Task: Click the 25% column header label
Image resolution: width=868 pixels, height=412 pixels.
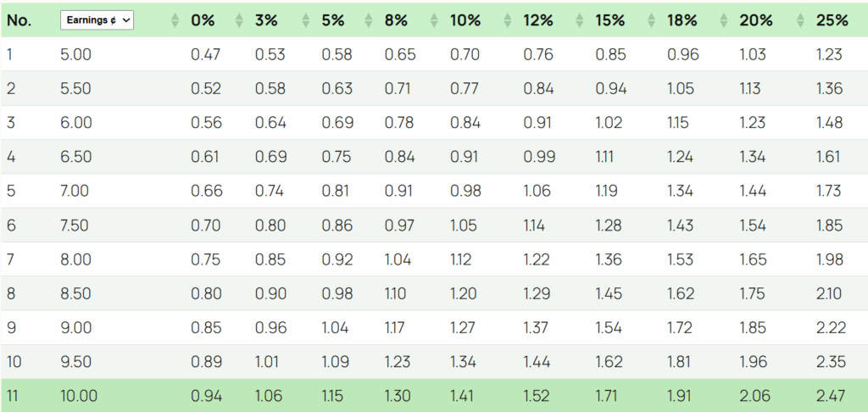Action: [x=832, y=20]
